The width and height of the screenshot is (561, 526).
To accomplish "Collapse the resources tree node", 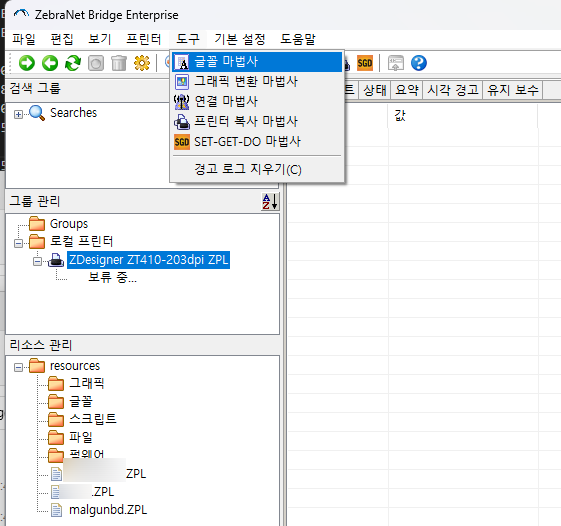I will (18, 367).
